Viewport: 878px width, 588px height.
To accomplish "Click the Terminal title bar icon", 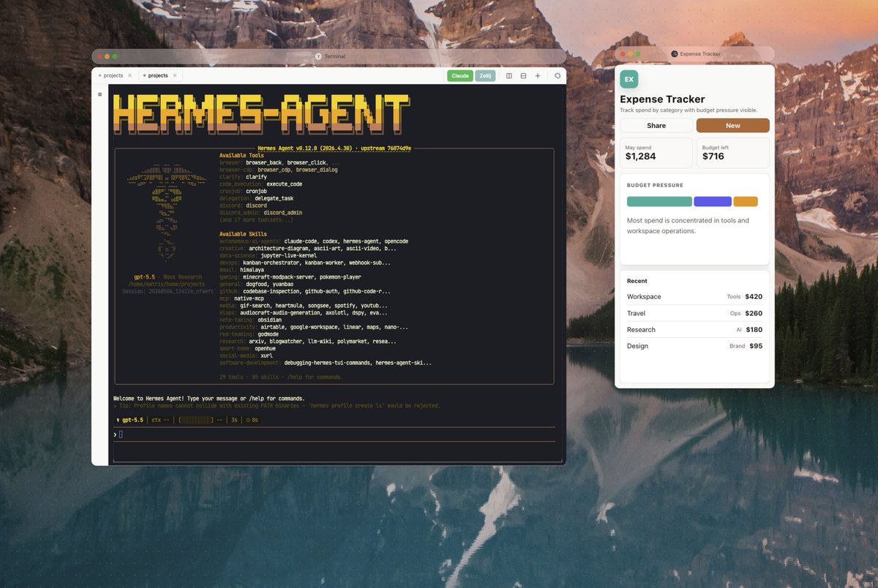I will [318, 56].
